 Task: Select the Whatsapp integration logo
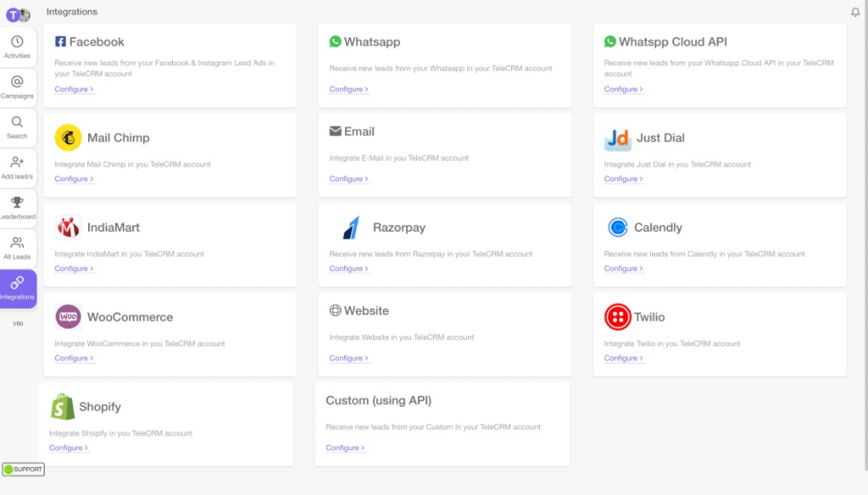(335, 41)
